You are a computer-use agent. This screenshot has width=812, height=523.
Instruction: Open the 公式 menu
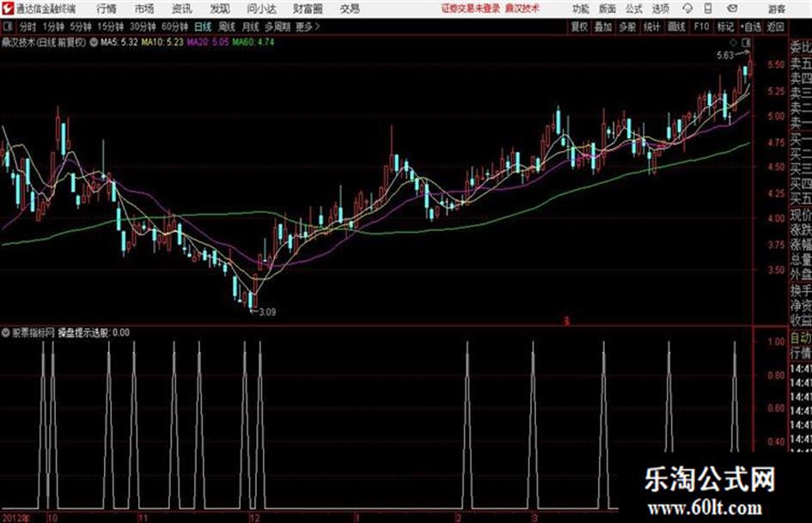pyautogui.click(x=633, y=9)
